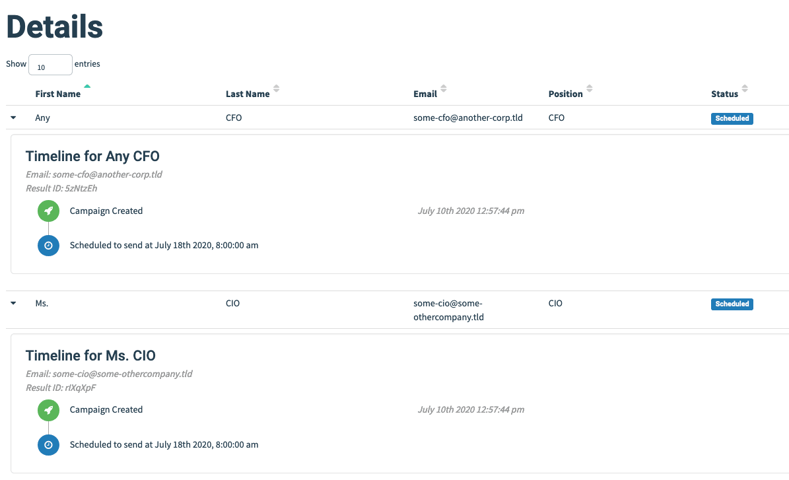Click the blue clock icon in the Ms. CIO timeline
Viewport: 789px width, 480px height.
pyautogui.click(x=48, y=445)
